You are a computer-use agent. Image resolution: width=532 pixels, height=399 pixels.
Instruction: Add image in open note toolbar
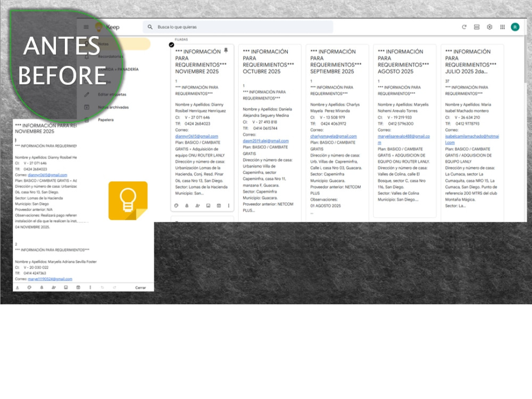pos(66,287)
